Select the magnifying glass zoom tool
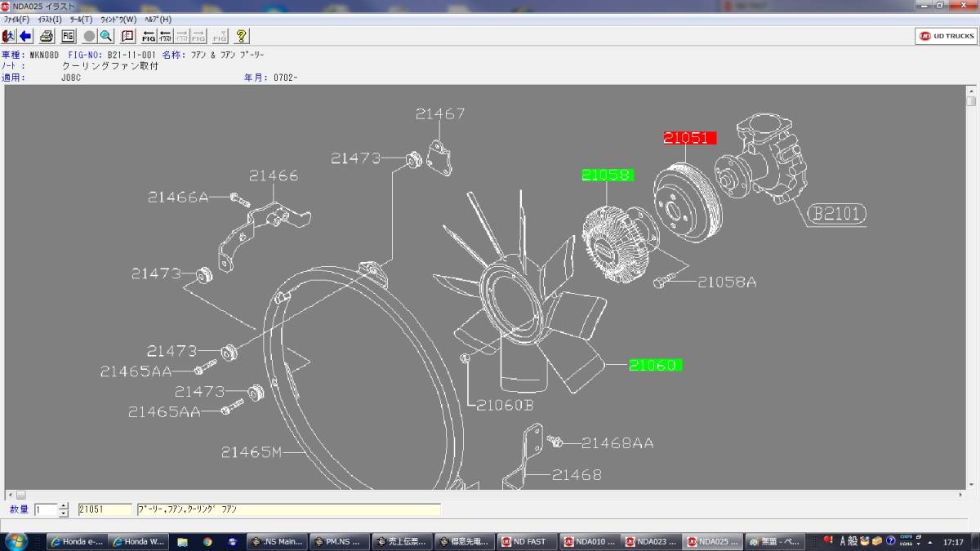Screen dimensions: 980x551 point(106,36)
